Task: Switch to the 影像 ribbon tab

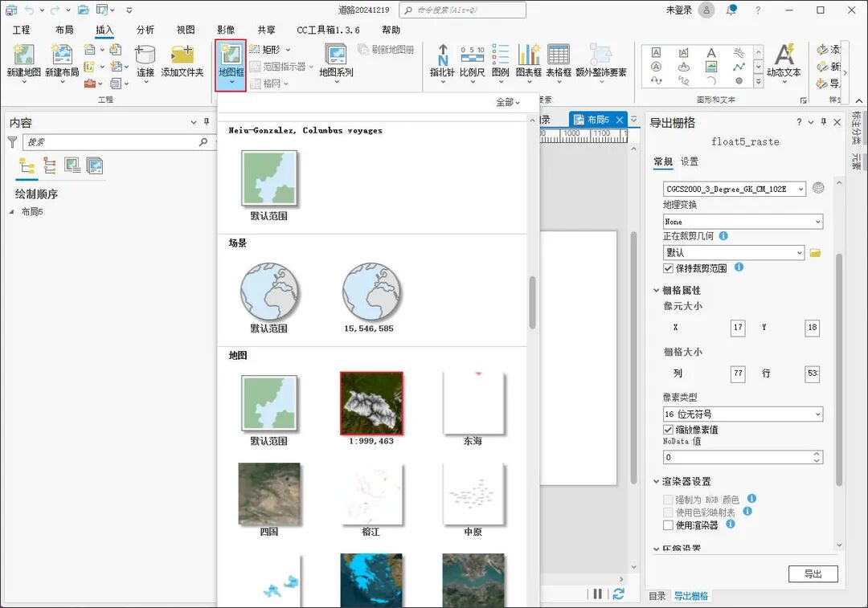Action: pyautogui.click(x=226, y=30)
